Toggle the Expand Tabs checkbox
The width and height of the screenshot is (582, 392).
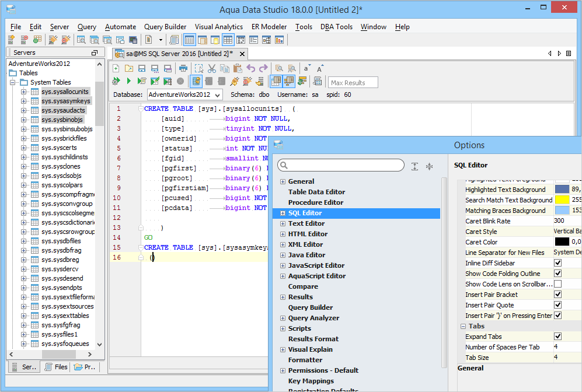(x=557, y=337)
